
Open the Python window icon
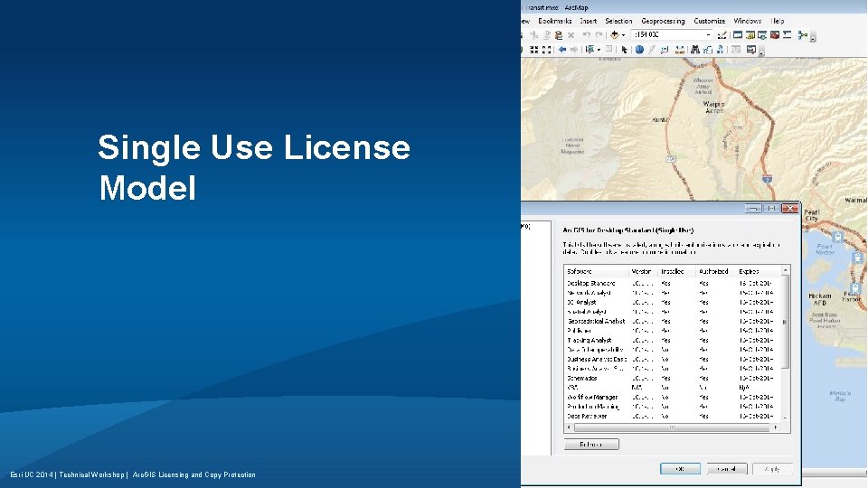[787, 35]
